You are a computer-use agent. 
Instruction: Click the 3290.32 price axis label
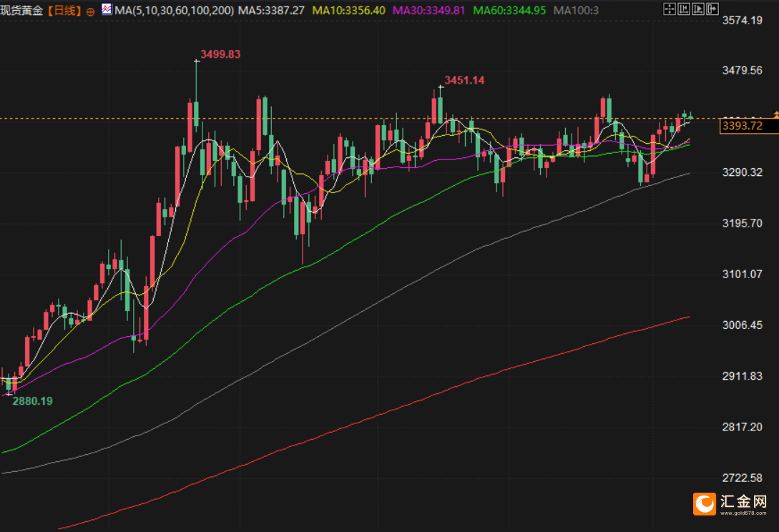pyautogui.click(x=743, y=172)
